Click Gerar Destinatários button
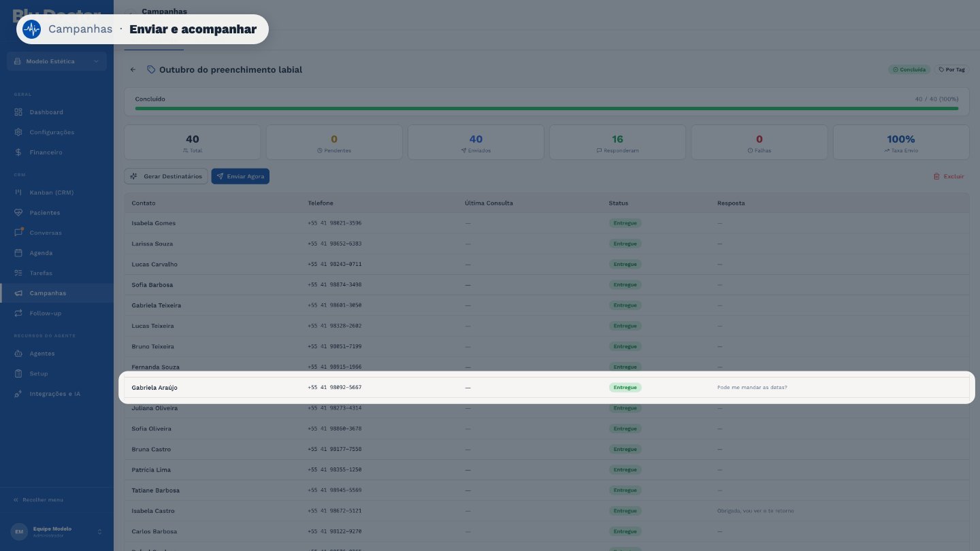The height and width of the screenshot is (551, 980). [166, 176]
